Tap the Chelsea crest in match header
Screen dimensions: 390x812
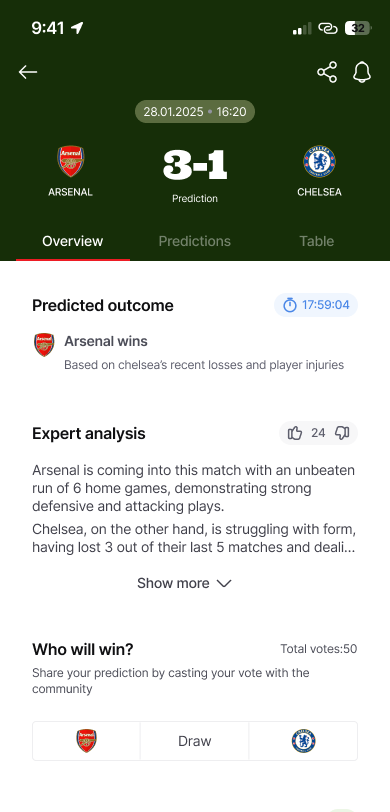(x=319, y=161)
